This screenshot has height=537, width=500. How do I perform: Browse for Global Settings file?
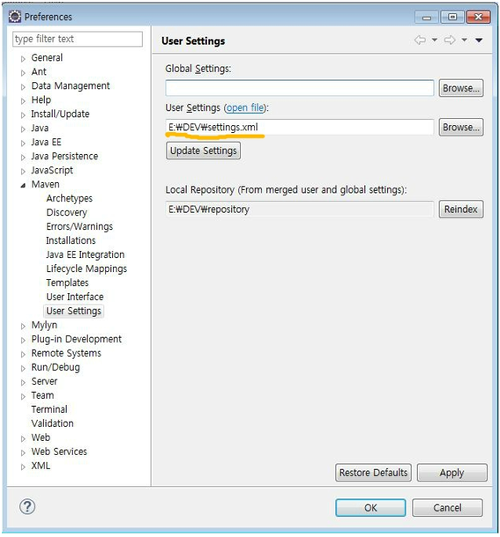click(461, 88)
